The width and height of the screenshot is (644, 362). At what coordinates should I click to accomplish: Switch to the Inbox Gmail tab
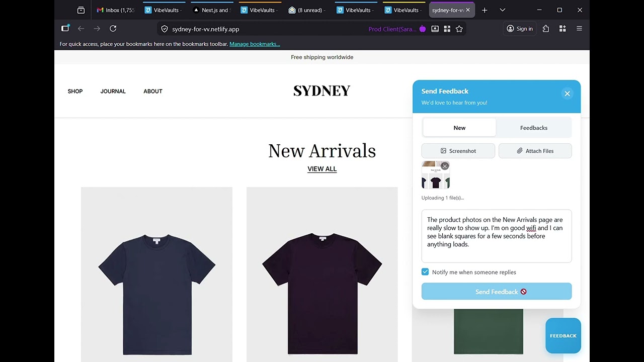(x=116, y=10)
